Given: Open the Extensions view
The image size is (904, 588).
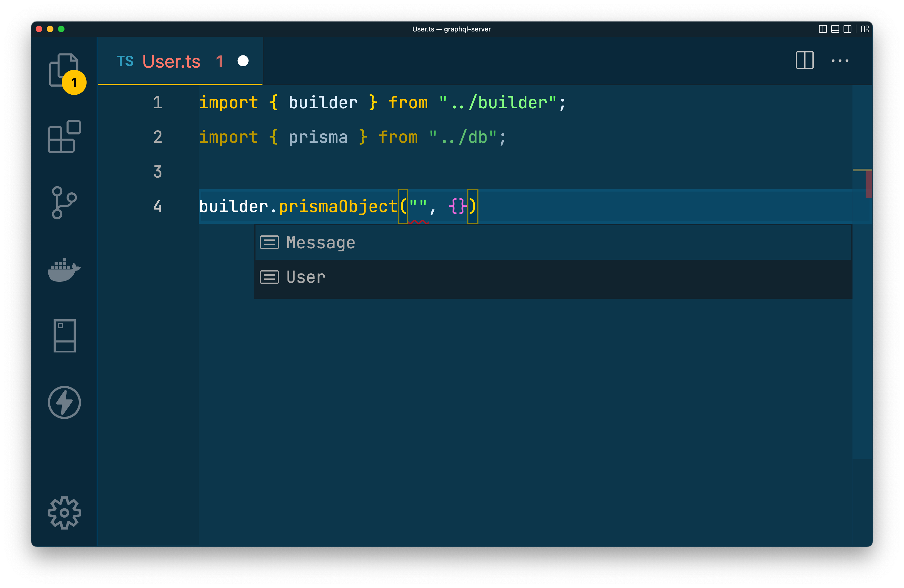Looking at the screenshot, I should point(64,137).
